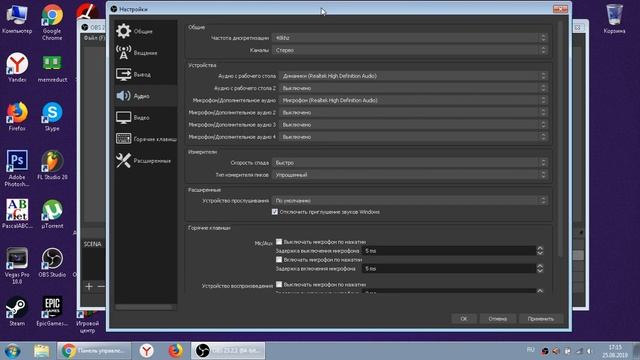Open the File menu in OBS window
The image size is (640, 360).
coord(94,38)
